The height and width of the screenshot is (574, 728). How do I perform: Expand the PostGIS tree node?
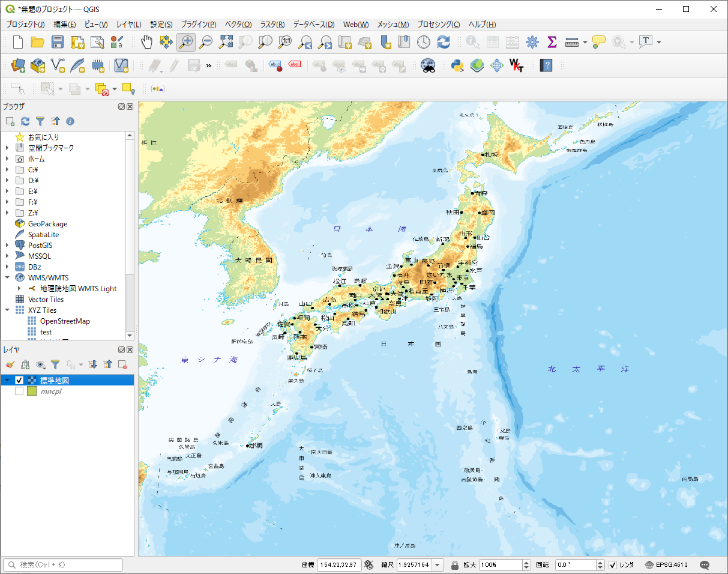[7, 245]
